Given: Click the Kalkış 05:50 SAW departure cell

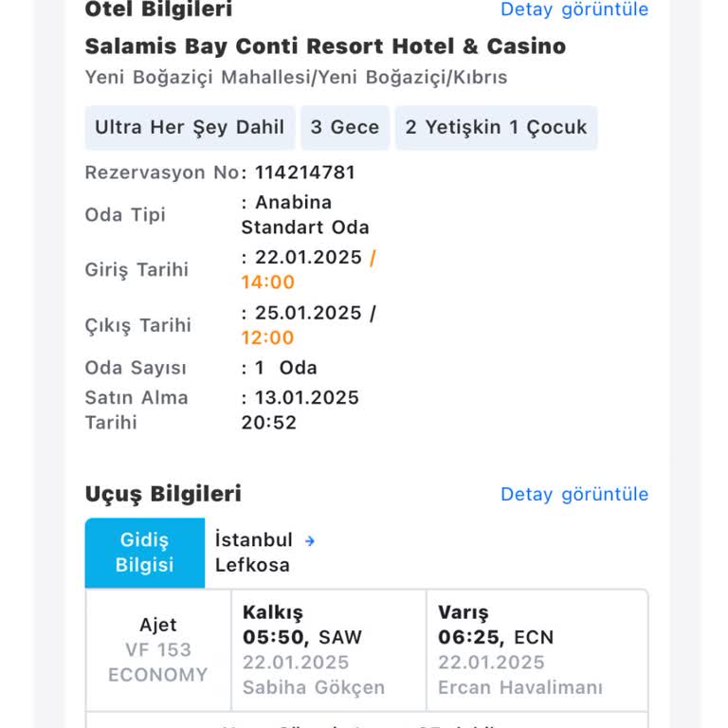Looking at the screenshot, I should 328,650.
